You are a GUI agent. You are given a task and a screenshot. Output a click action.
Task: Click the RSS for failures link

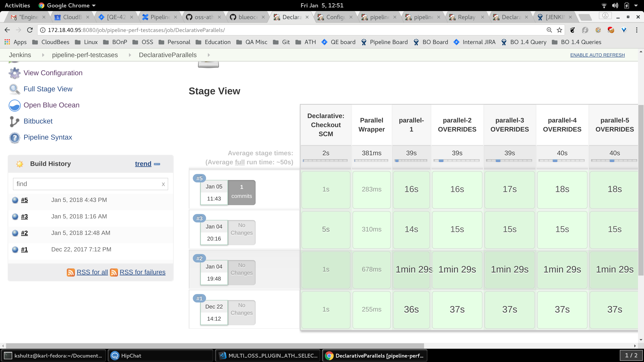tap(142, 272)
